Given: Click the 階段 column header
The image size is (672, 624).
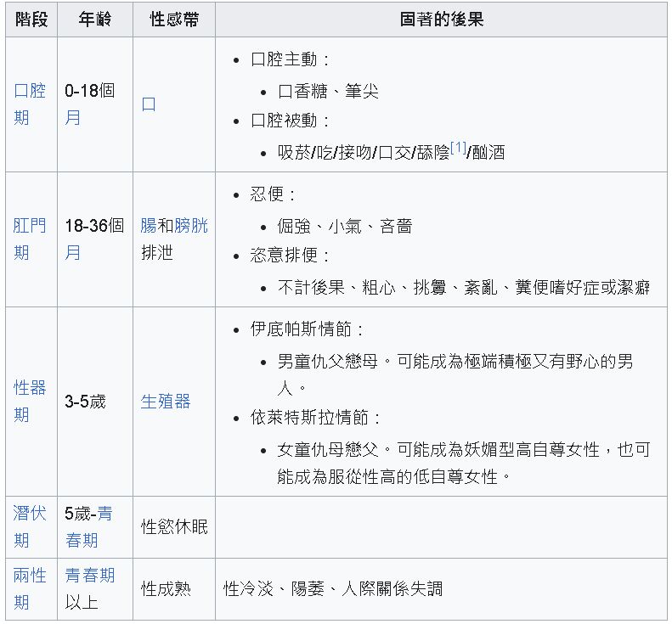Looking at the screenshot, I should pos(31,20).
